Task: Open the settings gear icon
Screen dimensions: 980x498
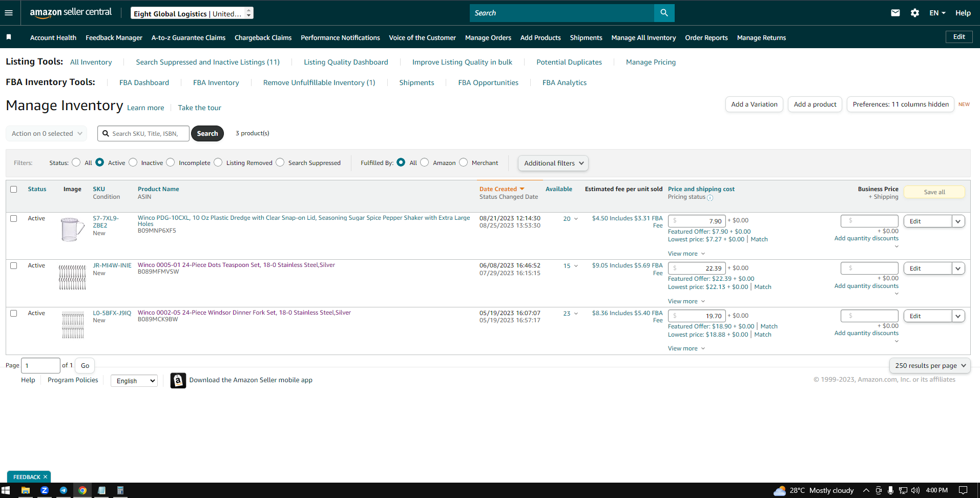Action: click(x=914, y=13)
